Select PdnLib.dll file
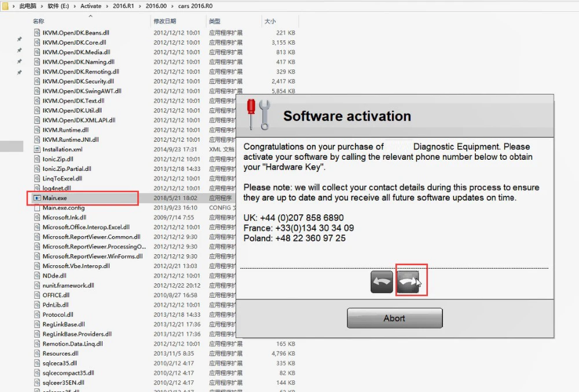579x392 pixels. click(56, 305)
